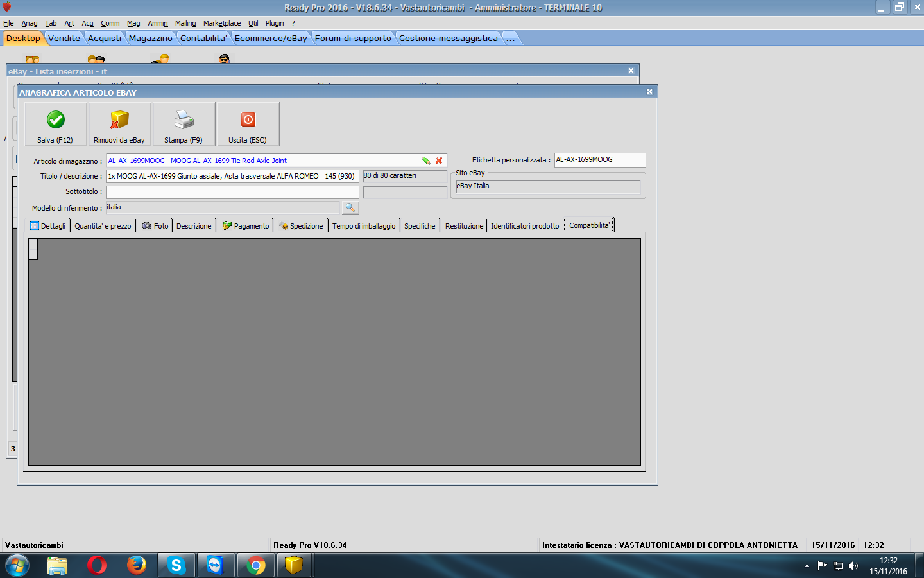924x578 pixels.
Task: Switch to the Vendite main tab
Action: pyautogui.click(x=64, y=38)
